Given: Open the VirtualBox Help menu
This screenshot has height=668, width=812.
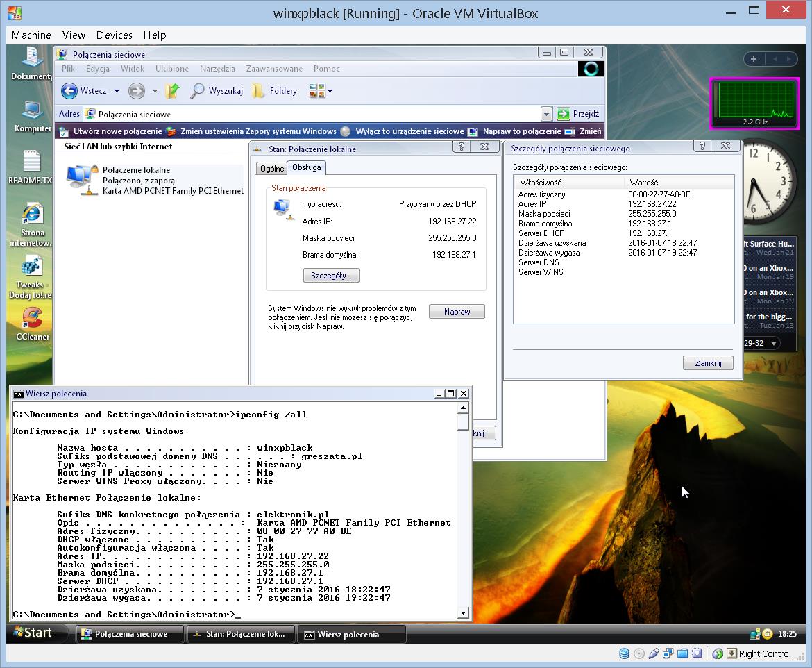Looking at the screenshot, I should click(155, 35).
